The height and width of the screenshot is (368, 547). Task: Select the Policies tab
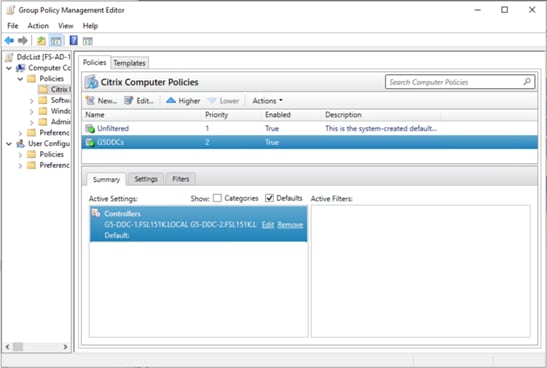click(94, 62)
